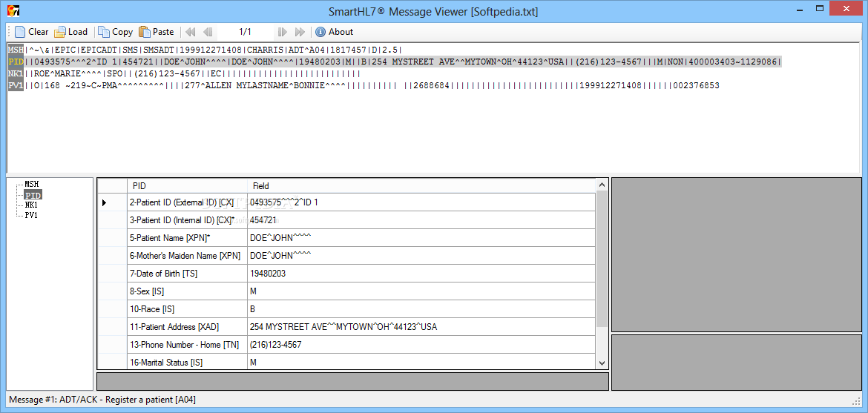Load an HL7 file via Load button
The image size is (868, 413).
71,32
